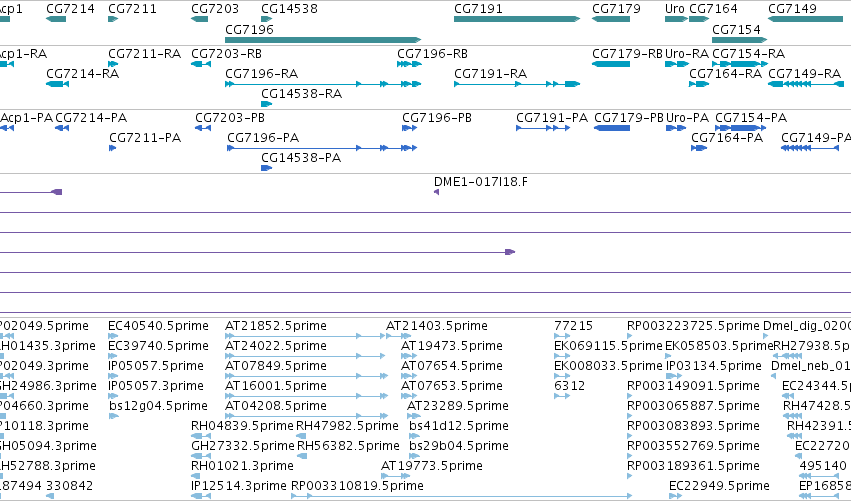The width and height of the screenshot is (851, 501).
Task: Click the CG7191-PA protein label
Action: click(552, 118)
